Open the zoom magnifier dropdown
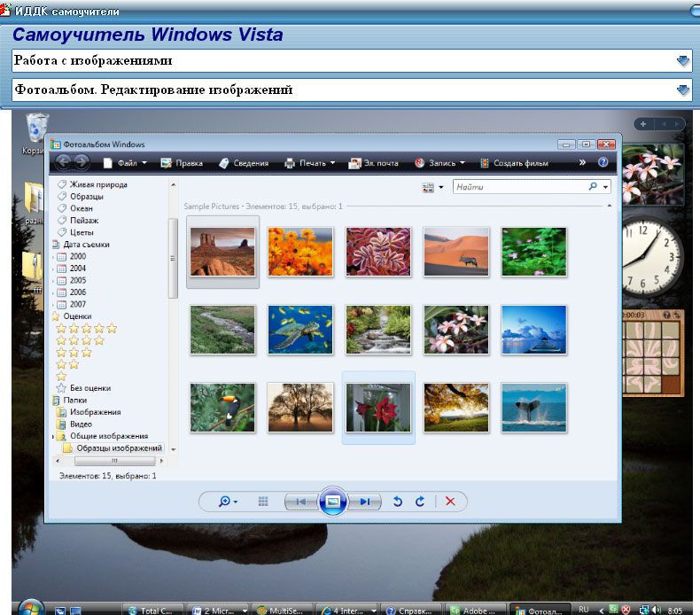Image resolution: width=700 pixels, height=615 pixels. tap(229, 502)
